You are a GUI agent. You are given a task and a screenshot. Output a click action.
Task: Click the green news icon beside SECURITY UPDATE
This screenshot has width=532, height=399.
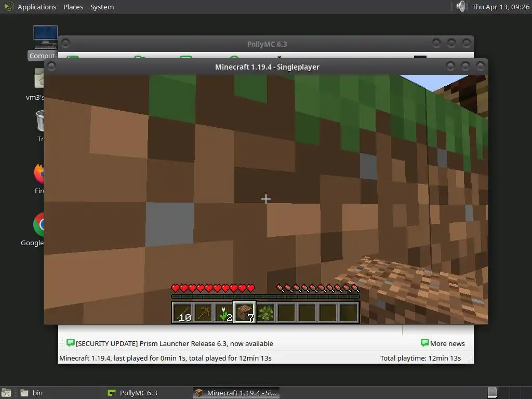point(70,343)
